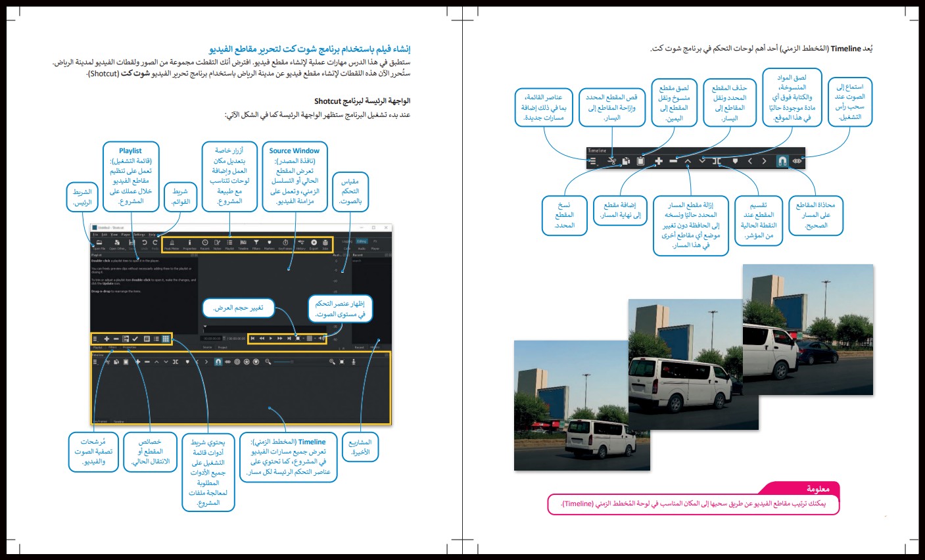This screenshot has width=925, height=560.
Task: Switch playlist to the highlighted grid icons view
Action: tap(166, 339)
